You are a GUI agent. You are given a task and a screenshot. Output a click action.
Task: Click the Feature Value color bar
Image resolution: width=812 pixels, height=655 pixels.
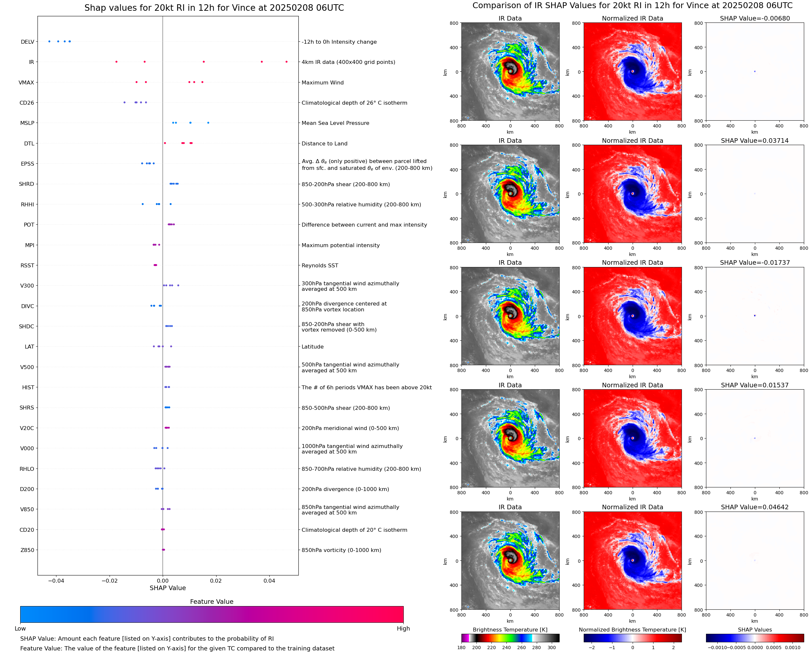coord(212,614)
